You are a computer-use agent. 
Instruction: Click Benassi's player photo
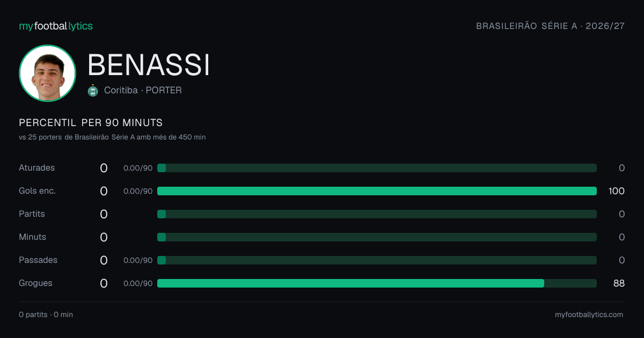[47, 74]
